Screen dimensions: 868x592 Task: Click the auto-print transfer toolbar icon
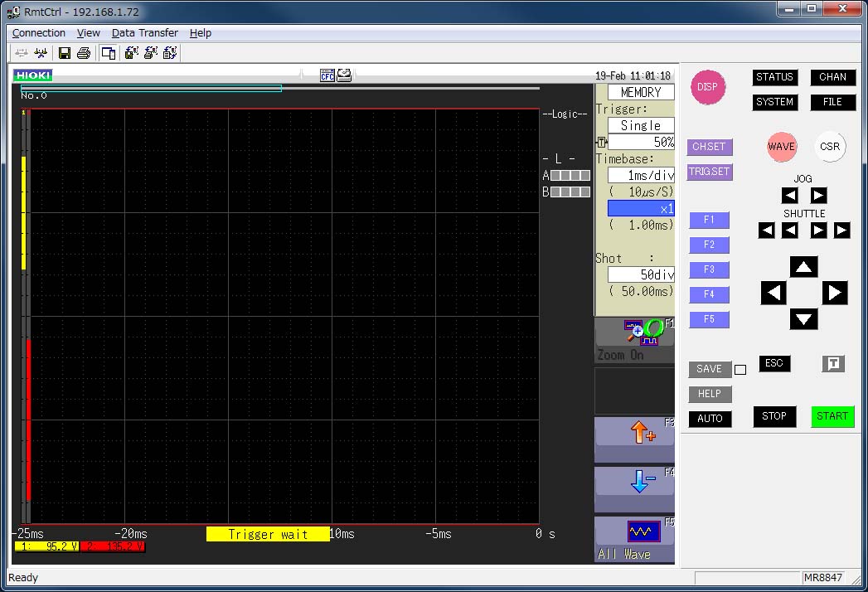(151, 52)
